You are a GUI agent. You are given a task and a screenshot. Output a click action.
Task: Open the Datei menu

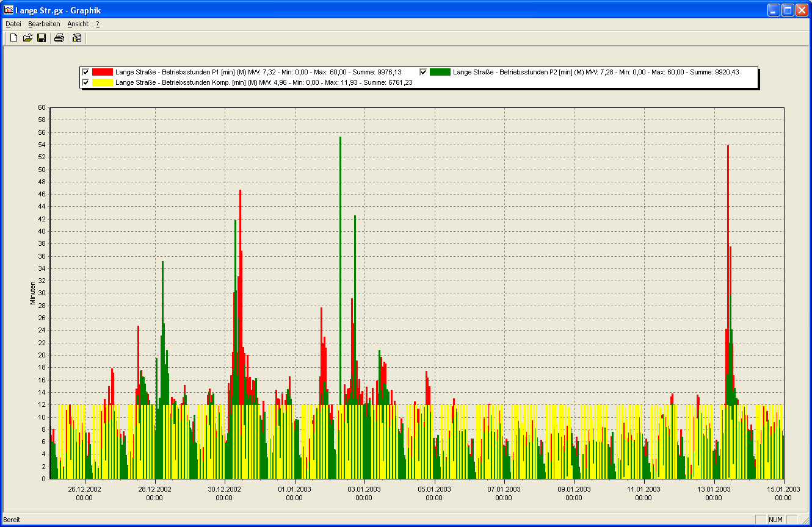point(13,24)
